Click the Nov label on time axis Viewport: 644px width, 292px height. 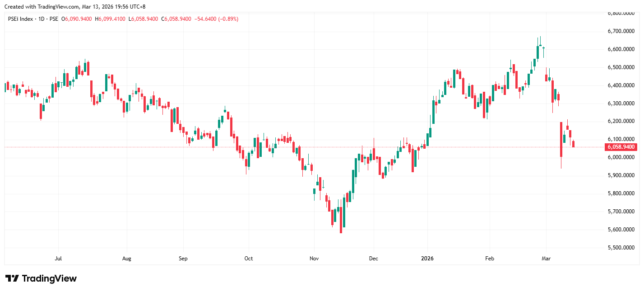tap(314, 259)
